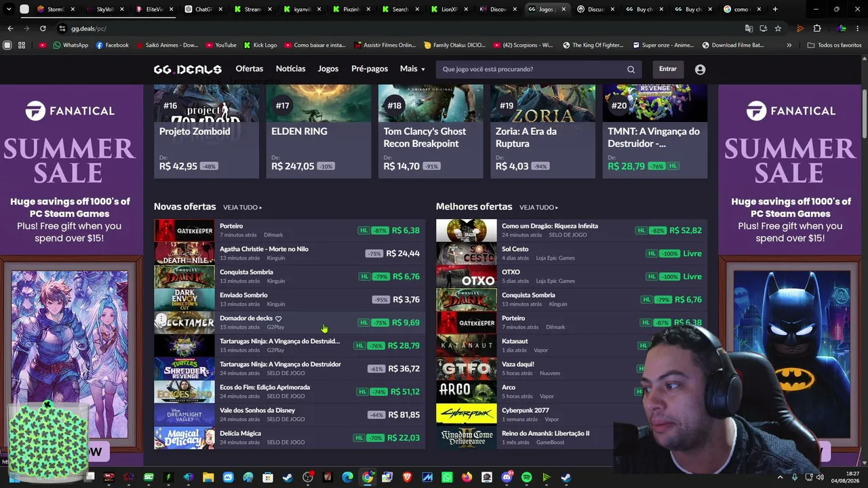
Task: Open the #16 Projeto Zomboid card
Action: pyautogui.click(x=206, y=131)
